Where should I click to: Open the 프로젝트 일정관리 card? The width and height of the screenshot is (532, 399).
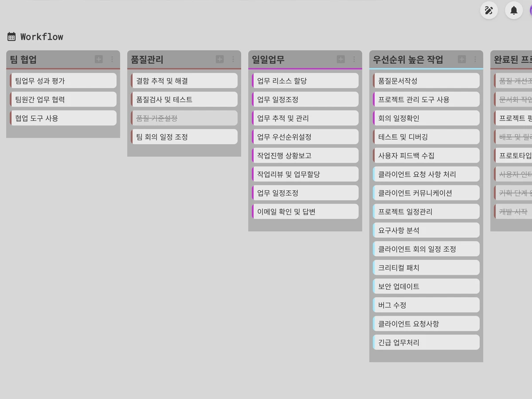(426, 211)
